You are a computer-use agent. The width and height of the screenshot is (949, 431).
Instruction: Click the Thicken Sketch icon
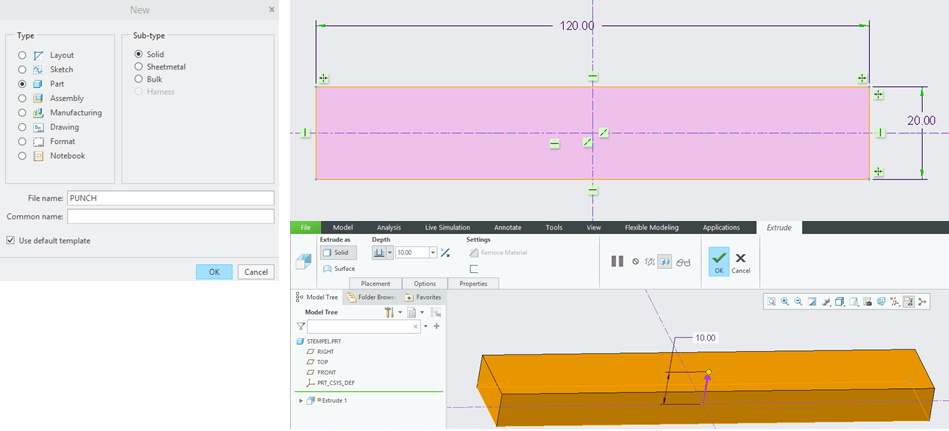[474, 269]
